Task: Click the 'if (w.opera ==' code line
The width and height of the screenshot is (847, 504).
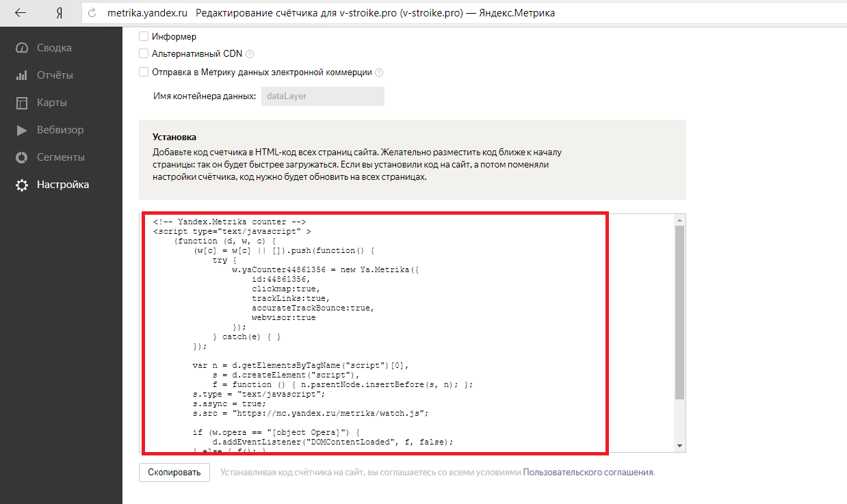Action: 276,432
